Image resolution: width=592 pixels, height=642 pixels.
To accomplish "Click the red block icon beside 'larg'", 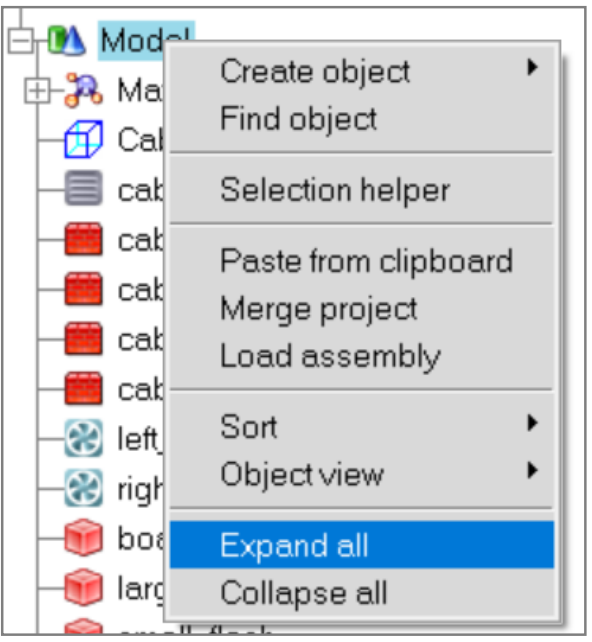I will [x=84, y=587].
